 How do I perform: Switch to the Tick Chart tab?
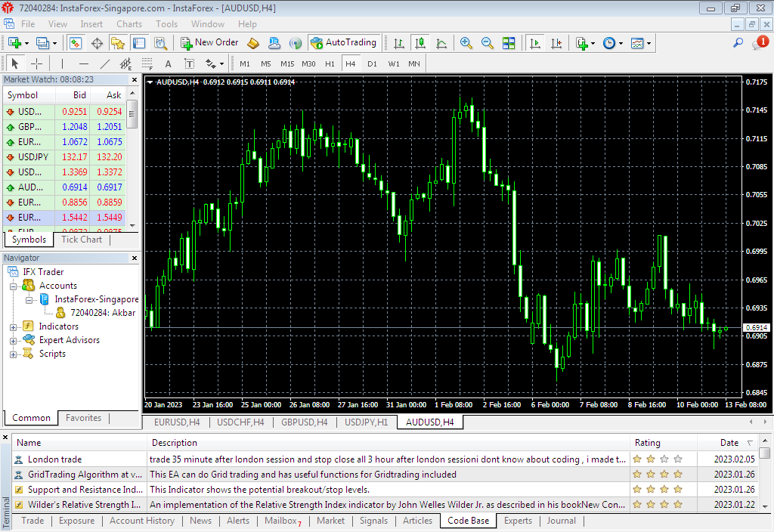click(x=82, y=240)
